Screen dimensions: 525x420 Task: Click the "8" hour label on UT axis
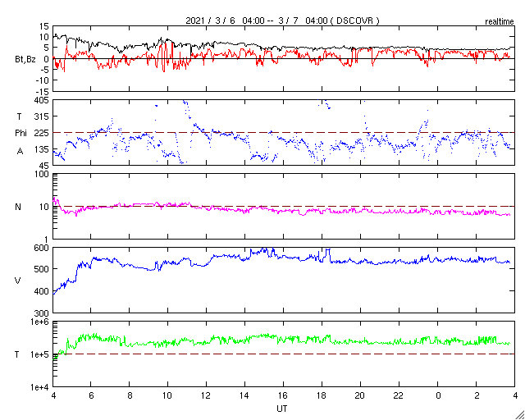coord(130,395)
